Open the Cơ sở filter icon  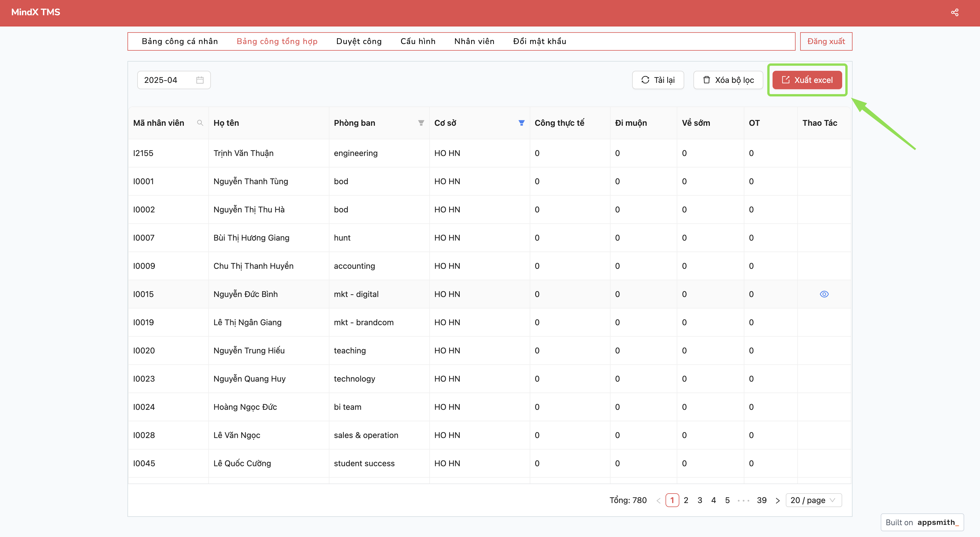click(521, 123)
